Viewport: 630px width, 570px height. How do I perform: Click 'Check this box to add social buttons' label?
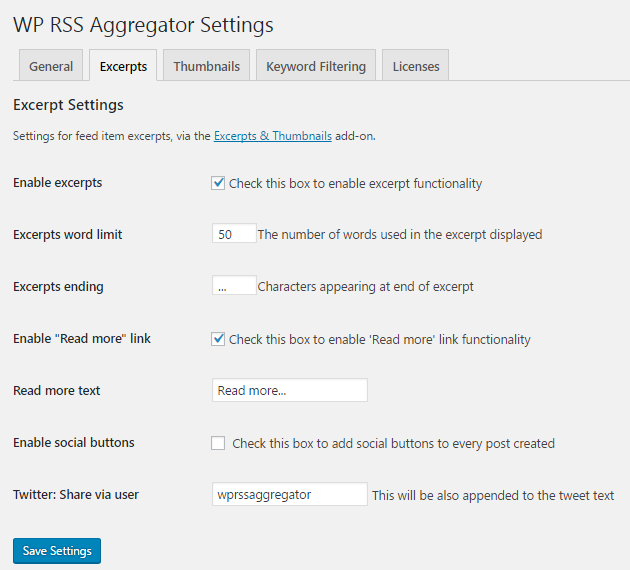tap(393, 443)
